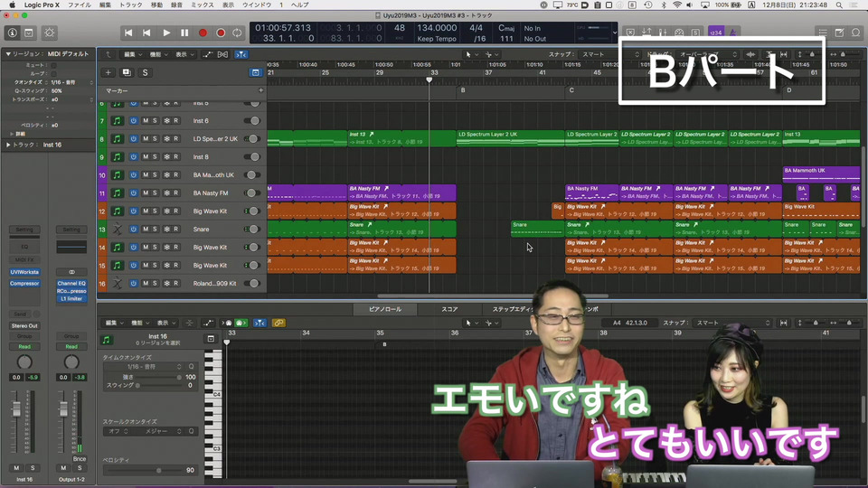Screen dimensions: 868x488
Task: Adjust the 強さ strength slider
Action: click(158, 378)
